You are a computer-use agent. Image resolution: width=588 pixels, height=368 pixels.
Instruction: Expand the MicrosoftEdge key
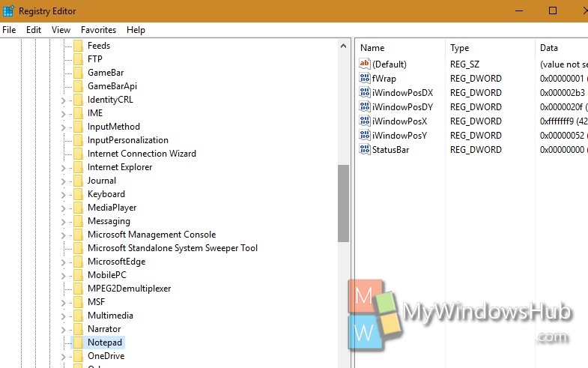coord(63,262)
